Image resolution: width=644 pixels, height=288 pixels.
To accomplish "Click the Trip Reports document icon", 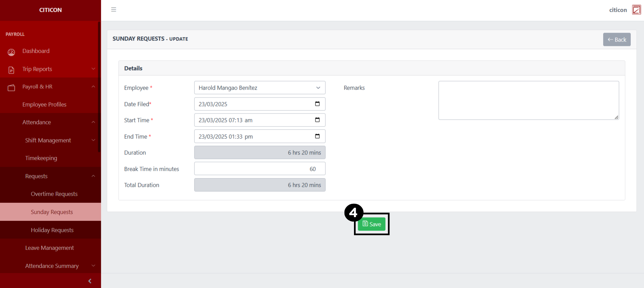I will [11, 70].
